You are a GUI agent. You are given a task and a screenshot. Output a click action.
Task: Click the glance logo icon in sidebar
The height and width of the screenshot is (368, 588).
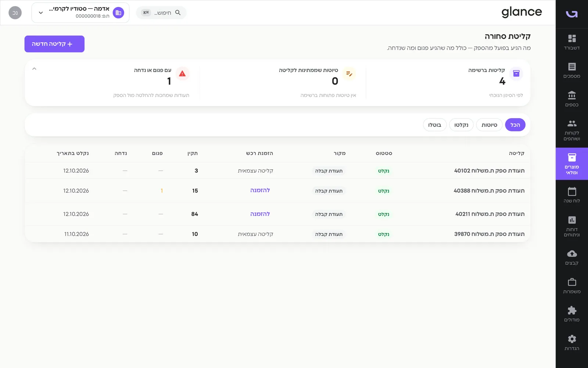[572, 14]
